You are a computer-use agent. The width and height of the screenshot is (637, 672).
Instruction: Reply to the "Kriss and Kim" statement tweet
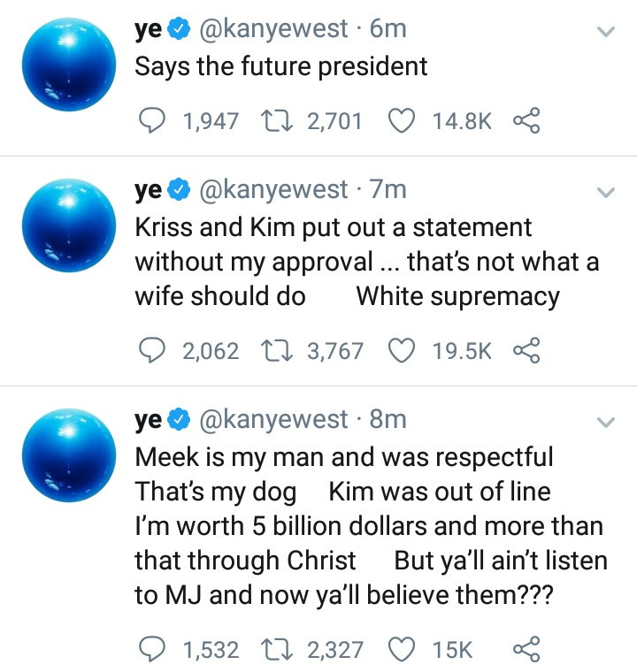(152, 351)
